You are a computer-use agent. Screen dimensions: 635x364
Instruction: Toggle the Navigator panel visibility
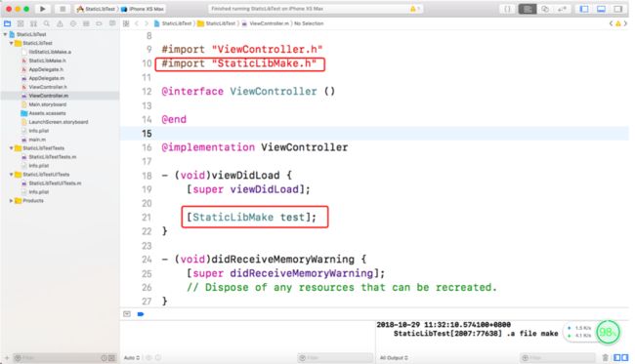pos(584,9)
